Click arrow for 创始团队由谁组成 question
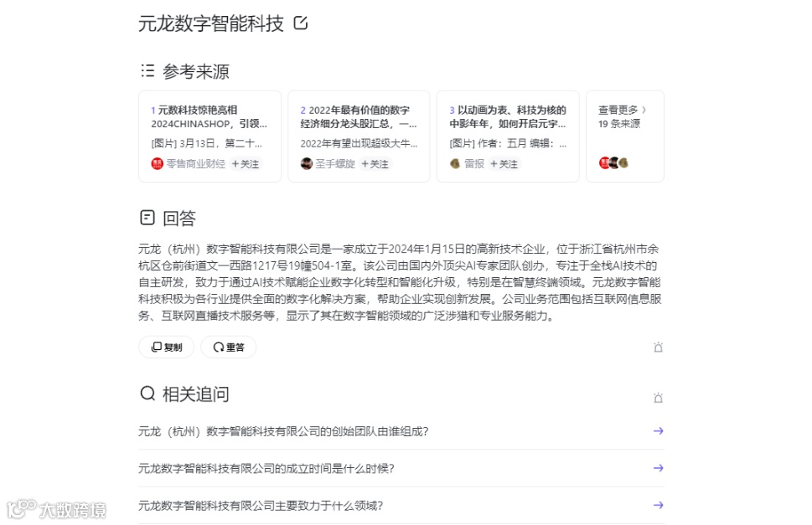This screenshot has width=812, height=525. [658, 431]
